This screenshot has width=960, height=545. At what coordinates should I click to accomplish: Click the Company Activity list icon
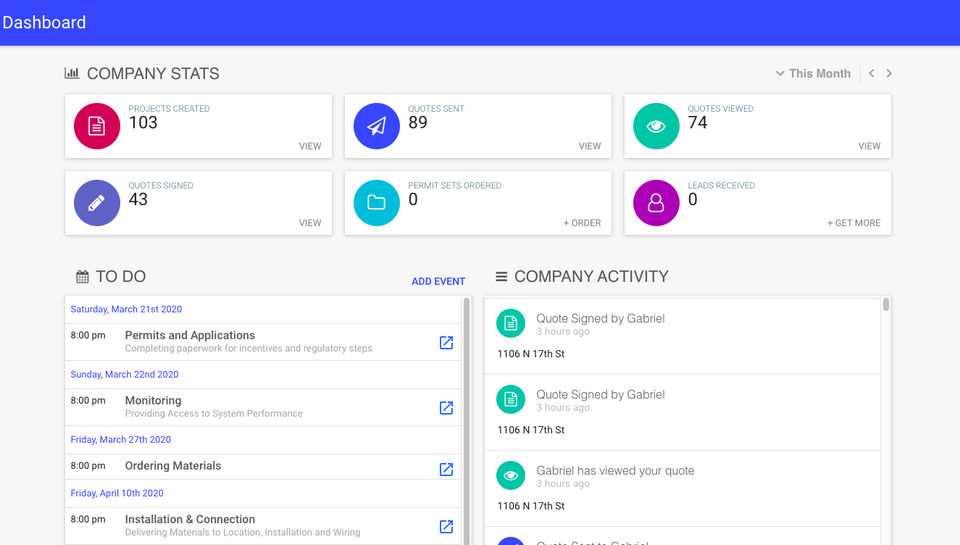pos(501,277)
